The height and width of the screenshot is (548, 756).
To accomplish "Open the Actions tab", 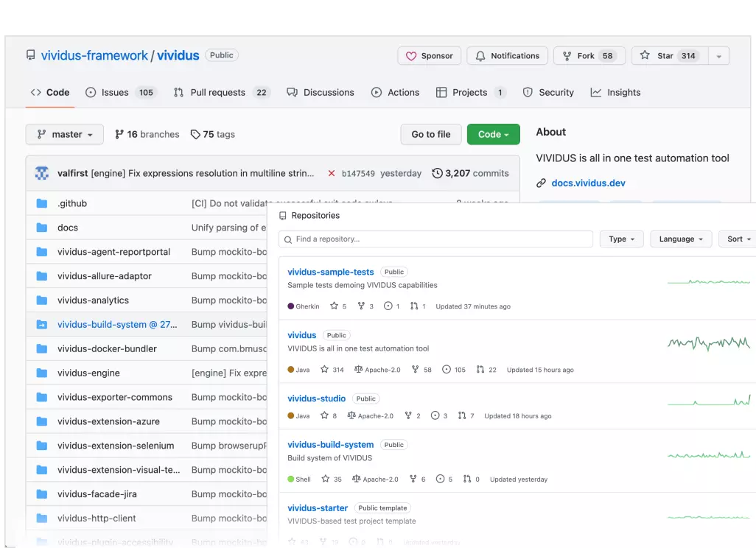I will coord(396,93).
